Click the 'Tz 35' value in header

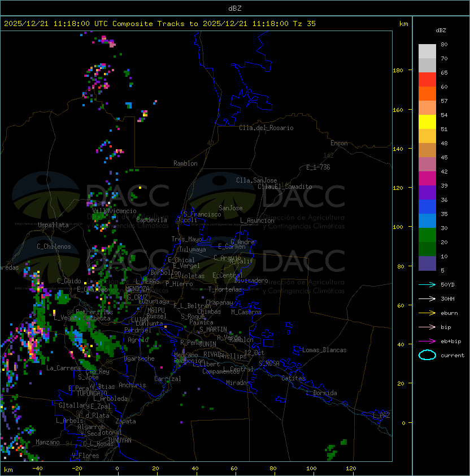pos(304,24)
